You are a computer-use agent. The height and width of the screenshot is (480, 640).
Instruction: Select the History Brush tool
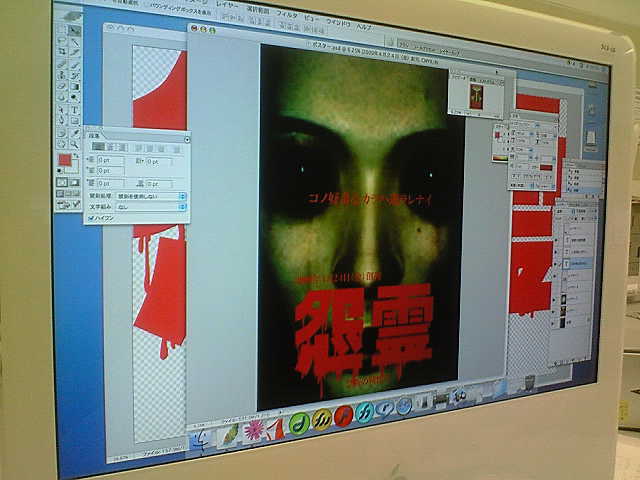pyautogui.click(x=75, y=75)
